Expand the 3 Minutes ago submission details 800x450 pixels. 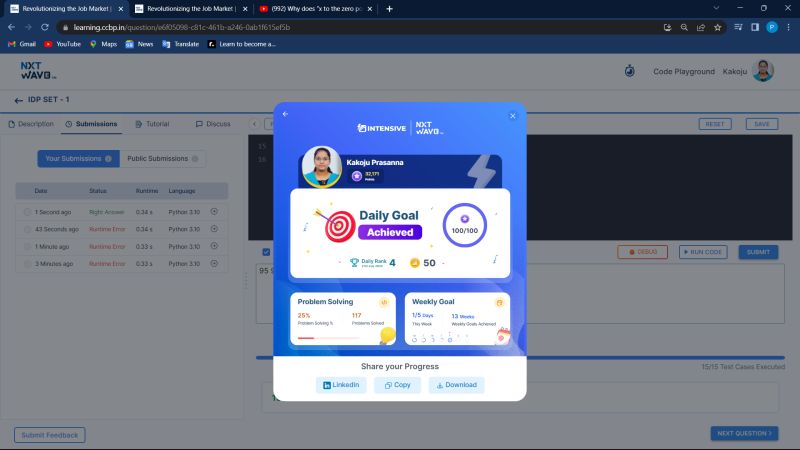pyautogui.click(x=214, y=263)
